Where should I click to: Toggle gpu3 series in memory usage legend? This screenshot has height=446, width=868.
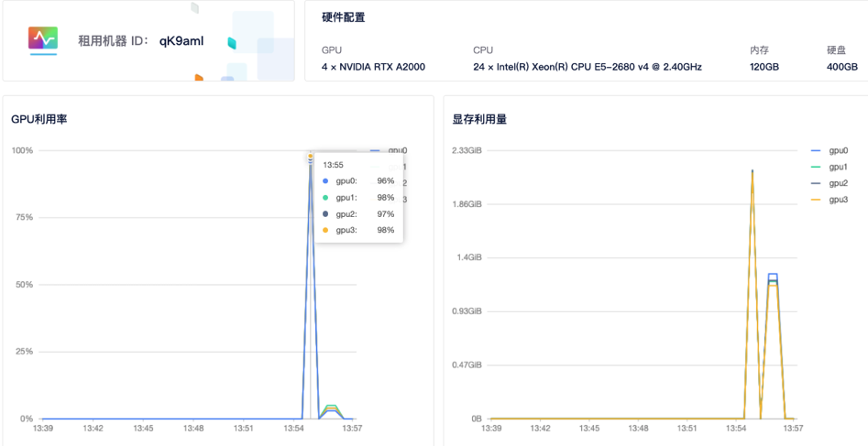pyautogui.click(x=830, y=200)
